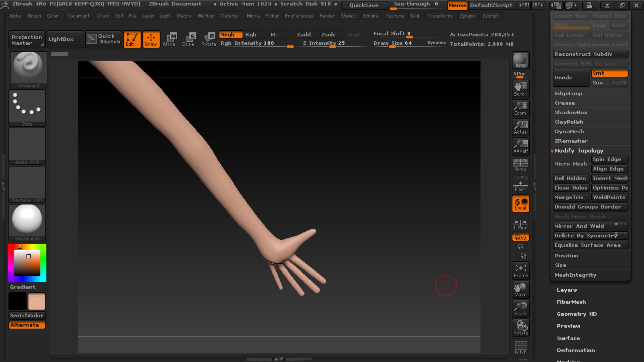
Task: Click the Zoom canvas icon
Action: [520, 108]
